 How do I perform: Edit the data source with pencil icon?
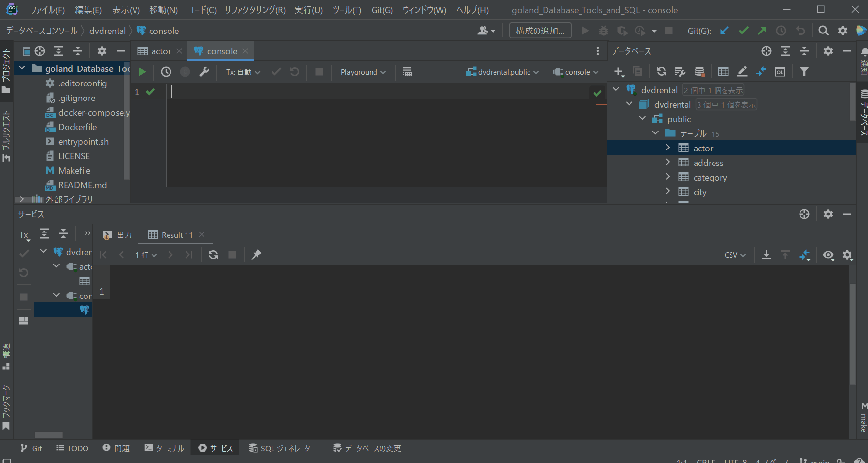click(x=742, y=72)
